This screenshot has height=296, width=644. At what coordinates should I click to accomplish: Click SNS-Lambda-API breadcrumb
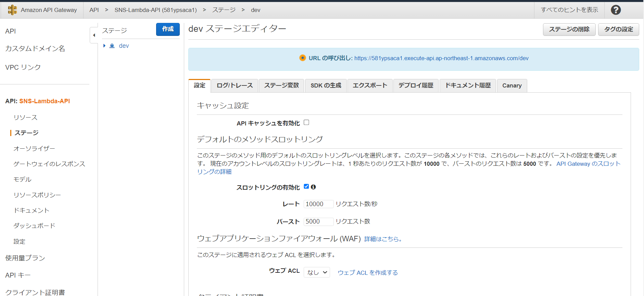point(155,10)
